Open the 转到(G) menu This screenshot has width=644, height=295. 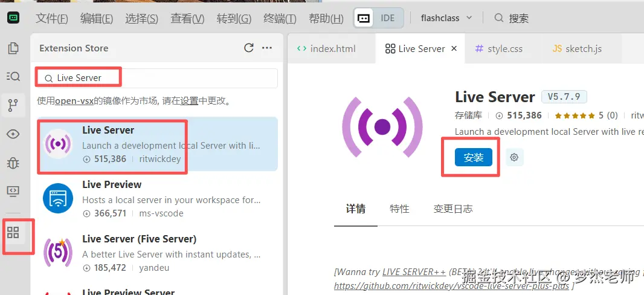(234, 18)
